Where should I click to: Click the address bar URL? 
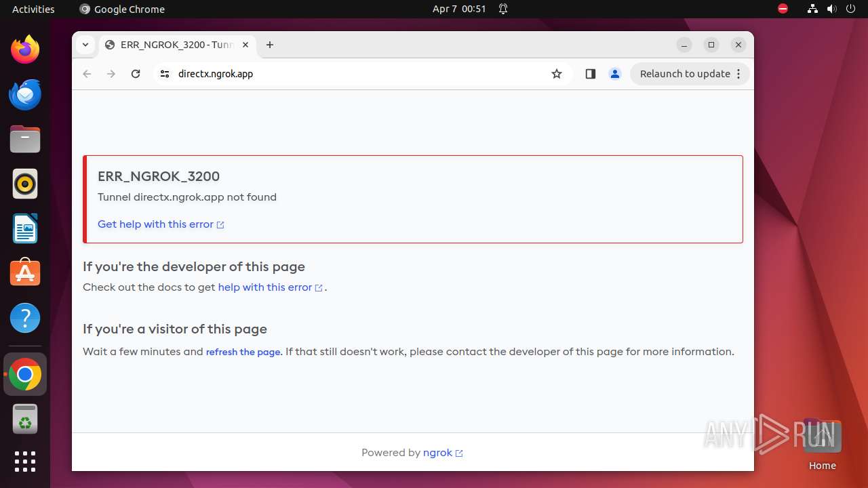click(x=216, y=74)
